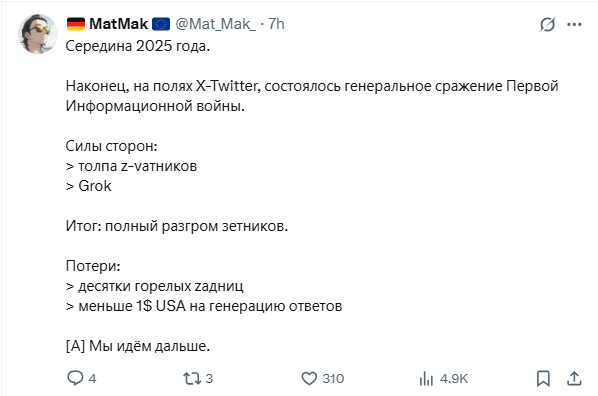Share the post via the upload arrow icon
Screen dimensions: 598x396
coord(574,378)
